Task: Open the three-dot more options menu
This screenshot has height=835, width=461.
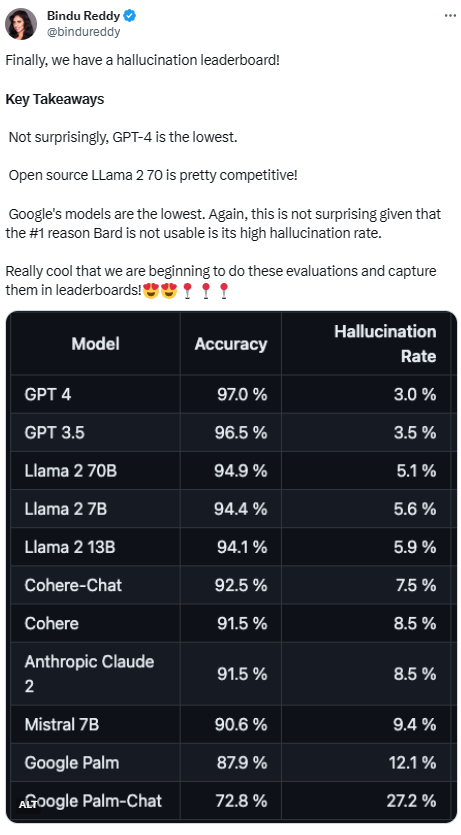Action: tap(450, 16)
